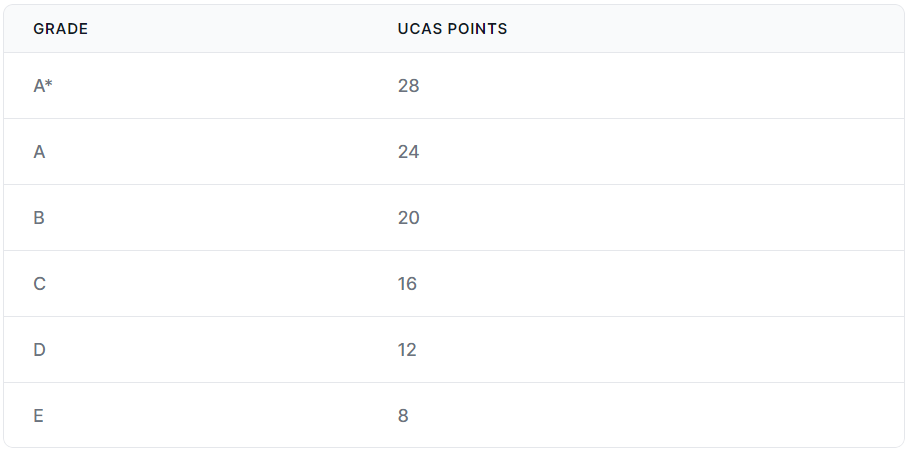Click the UCAS POINTS column header

(452, 29)
